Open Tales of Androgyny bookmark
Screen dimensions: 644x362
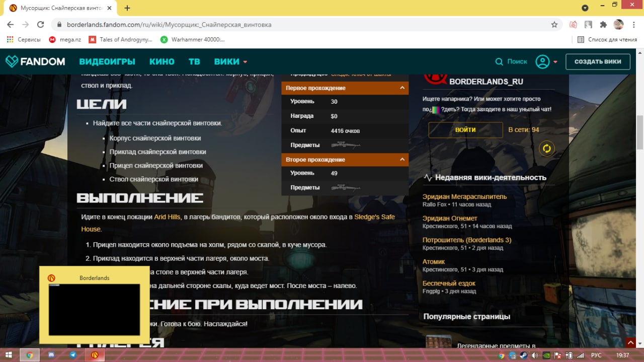(x=121, y=39)
